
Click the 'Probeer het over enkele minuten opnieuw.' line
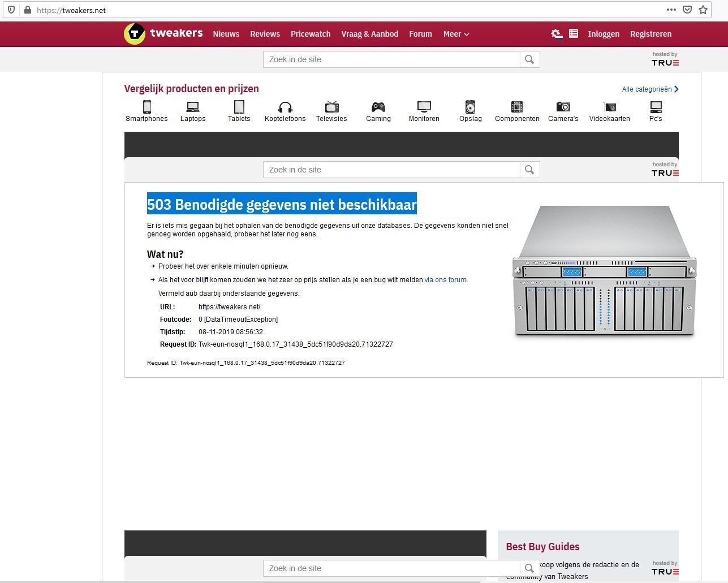tap(223, 266)
